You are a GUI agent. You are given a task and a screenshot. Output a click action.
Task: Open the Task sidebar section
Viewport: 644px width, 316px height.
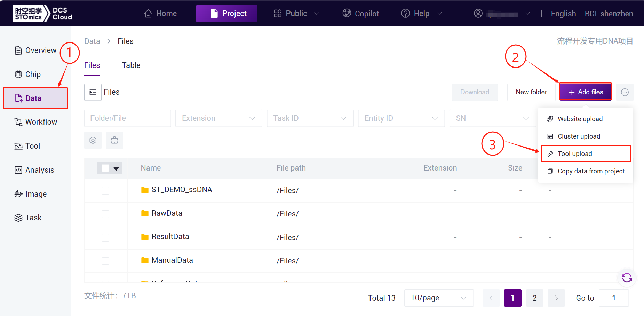click(x=28, y=218)
